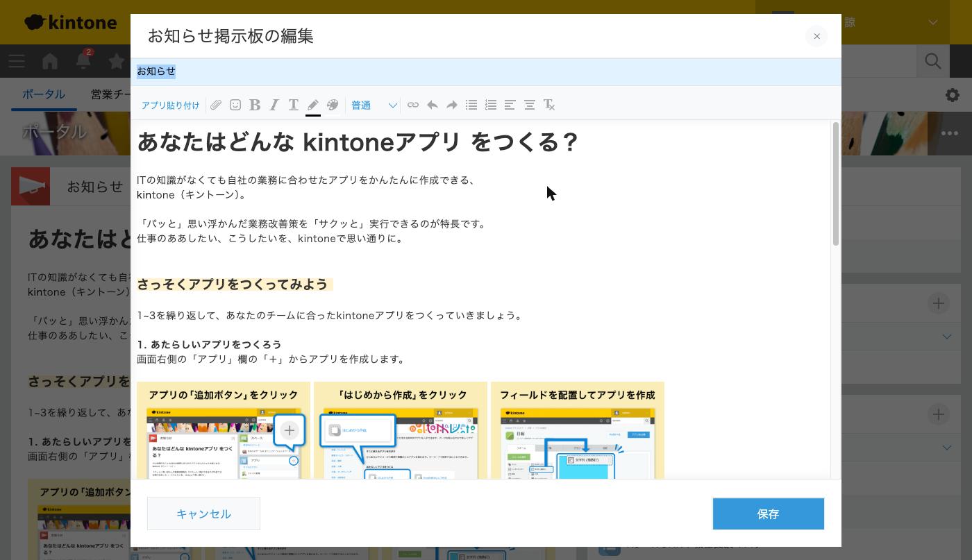
Task: Switch to the ポータル tab in background
Action: 44,94
